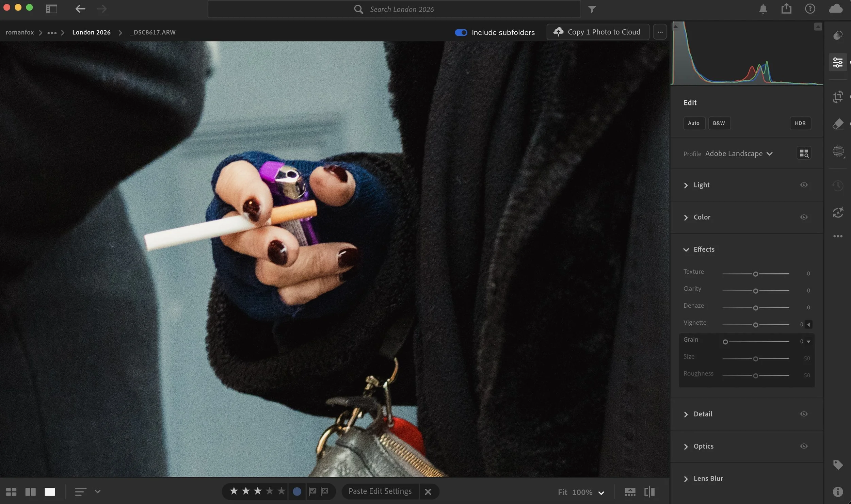Open the info panel icon

click(x=838, y=491)
